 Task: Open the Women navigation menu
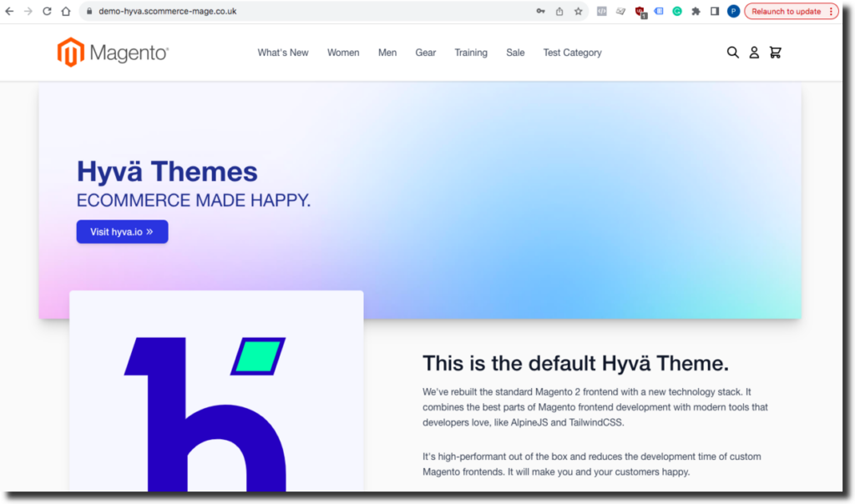[343, 52]
